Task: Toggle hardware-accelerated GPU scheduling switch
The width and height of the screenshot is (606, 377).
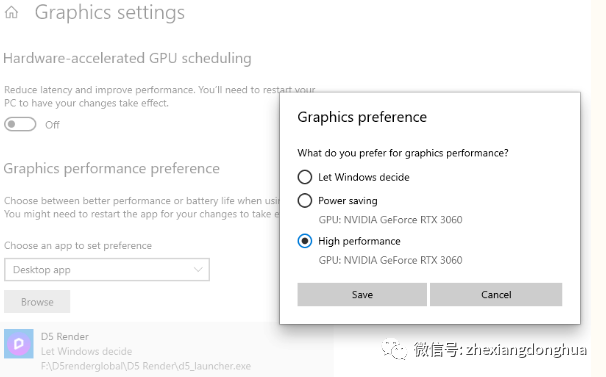Action: 20,125
